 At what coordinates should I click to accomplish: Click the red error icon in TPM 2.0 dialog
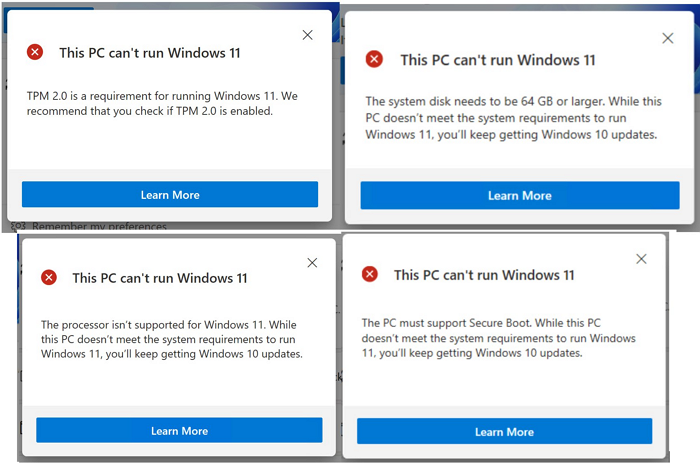coord(35,52)
